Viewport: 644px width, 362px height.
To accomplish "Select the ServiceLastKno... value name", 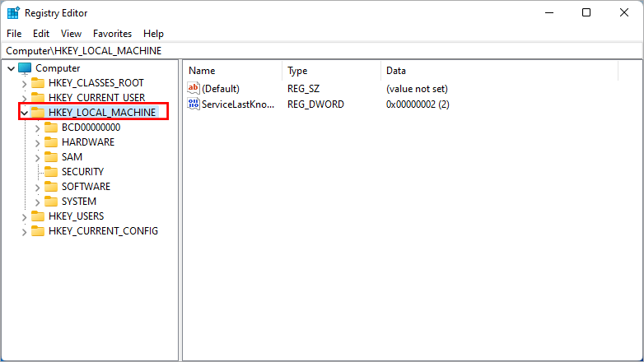I will click(238, 104).
